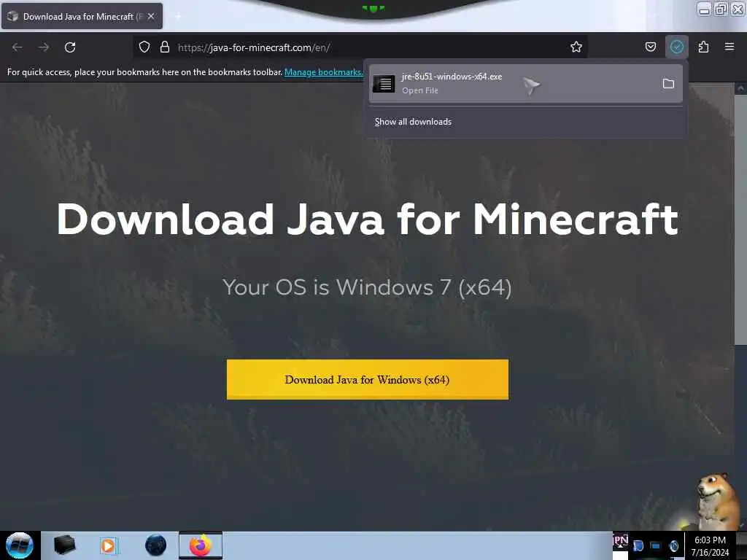The width and height of the screenshot is (747, 560).
Task: Restore the browser window with restore button
Action: [721, 8]
